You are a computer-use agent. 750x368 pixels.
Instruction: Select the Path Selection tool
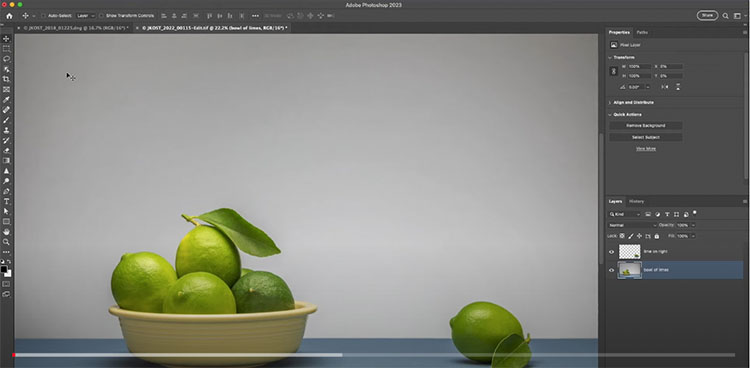(6, 211)
